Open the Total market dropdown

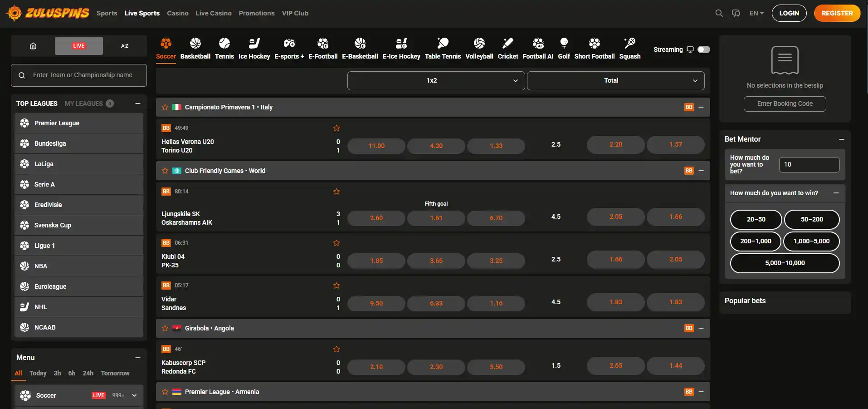click(616, 81)
